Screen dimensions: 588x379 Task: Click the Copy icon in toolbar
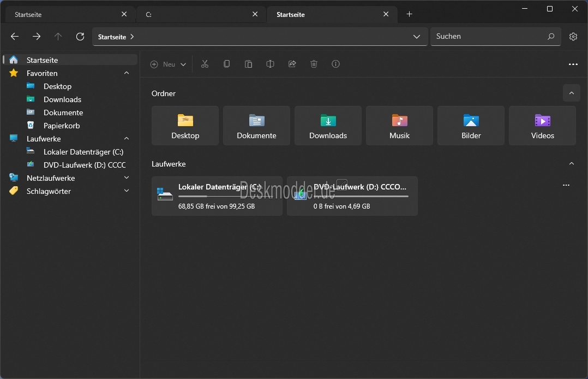226,64
